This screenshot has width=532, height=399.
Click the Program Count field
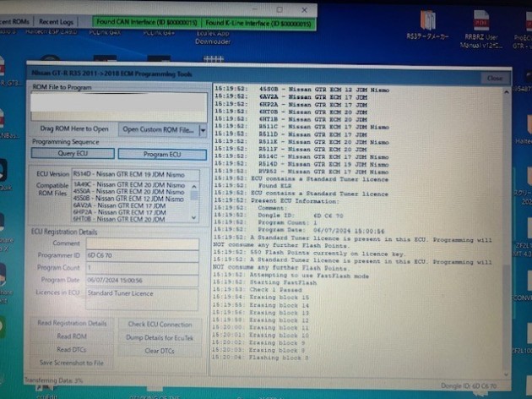(x=142, y=268)
